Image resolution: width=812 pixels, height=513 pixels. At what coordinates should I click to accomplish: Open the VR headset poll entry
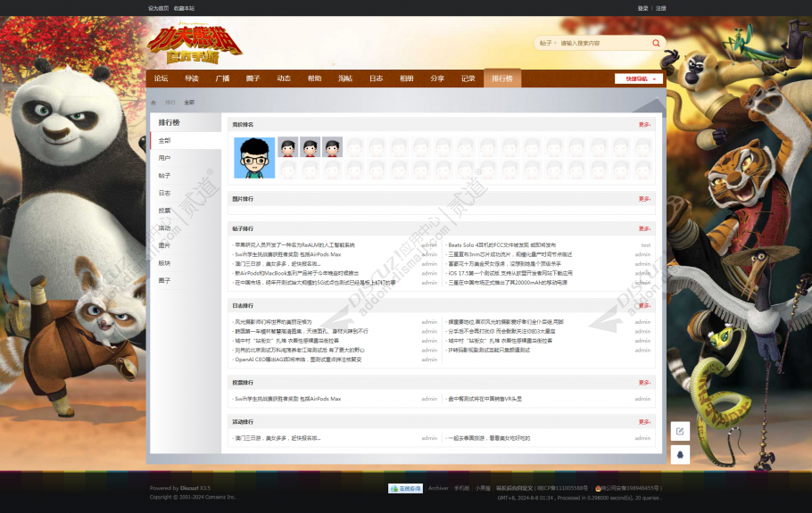click(485, 399)
